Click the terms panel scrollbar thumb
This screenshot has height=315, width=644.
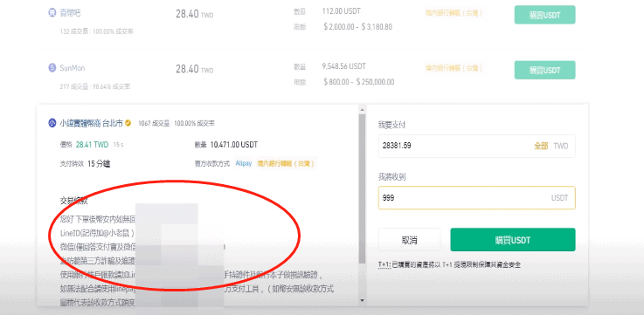[x=362, y=188]
